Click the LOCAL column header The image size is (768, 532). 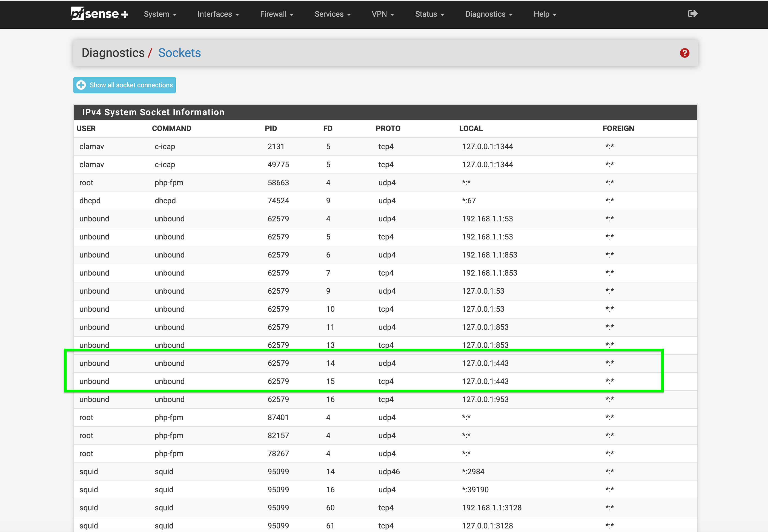471,128
